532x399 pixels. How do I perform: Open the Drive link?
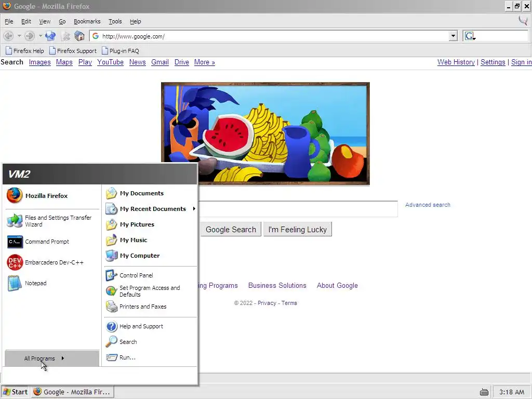181,62
